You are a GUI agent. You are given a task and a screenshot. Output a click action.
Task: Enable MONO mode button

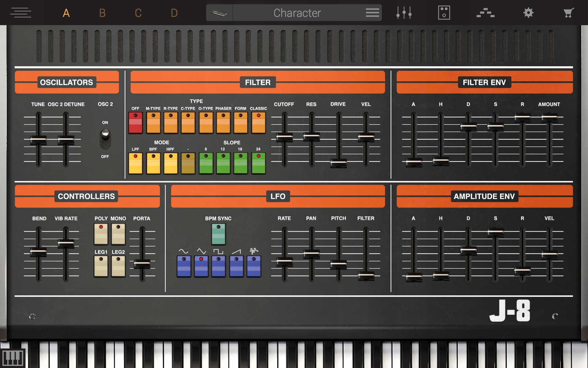(x=118, y=234)
